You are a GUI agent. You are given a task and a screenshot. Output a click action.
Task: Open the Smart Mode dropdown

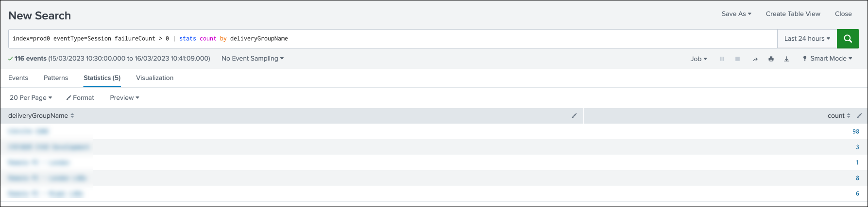pyautogui.click(x=827, y=59)
